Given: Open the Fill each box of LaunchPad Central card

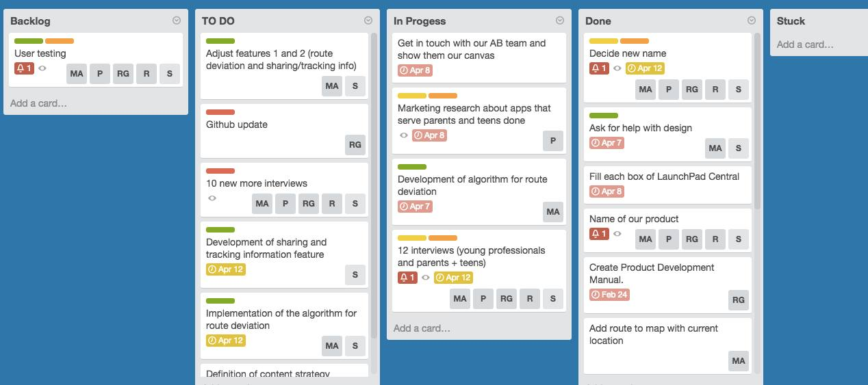Looking at the screenshot, I should point(667,185).
